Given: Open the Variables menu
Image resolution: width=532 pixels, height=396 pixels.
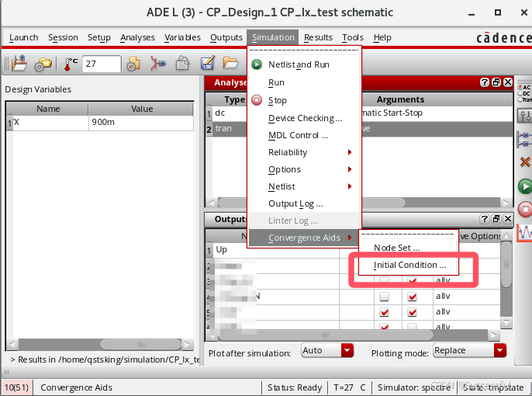Looking at the screenshot, I should [x=182, y=37].
